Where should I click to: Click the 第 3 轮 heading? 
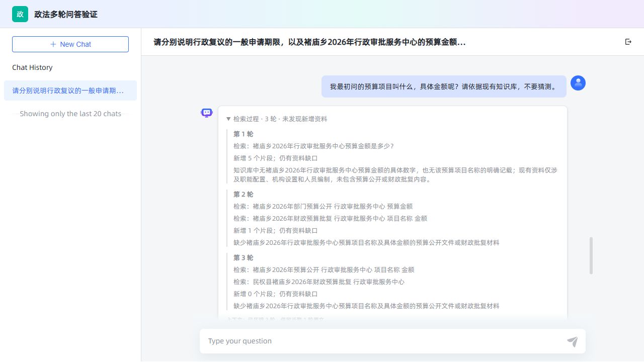(244, 258)
